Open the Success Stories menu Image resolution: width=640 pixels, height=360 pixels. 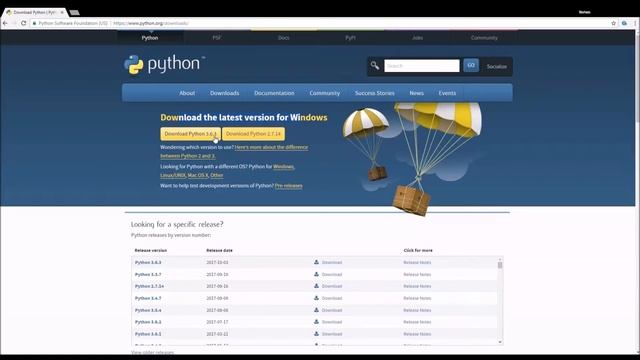click(x=375, y=93)
